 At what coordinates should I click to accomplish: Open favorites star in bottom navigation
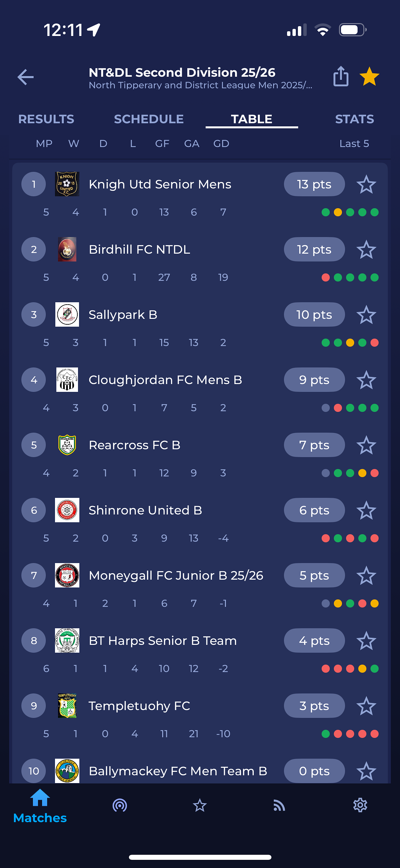point(200,805)
